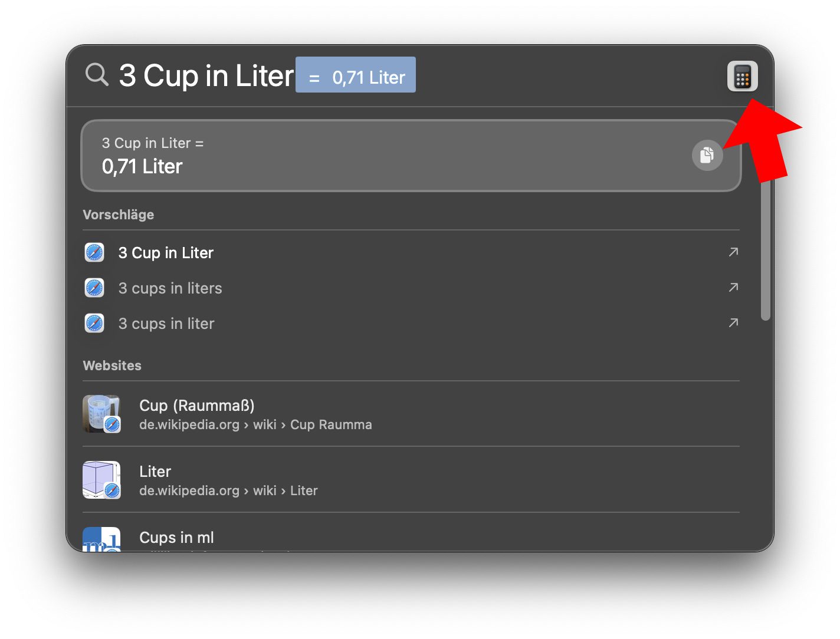The width and height of the screenshot is (840, 639).
Task: Open the "Cups in ml" website result
Action: pyautogui.click(x=176, y=538)
